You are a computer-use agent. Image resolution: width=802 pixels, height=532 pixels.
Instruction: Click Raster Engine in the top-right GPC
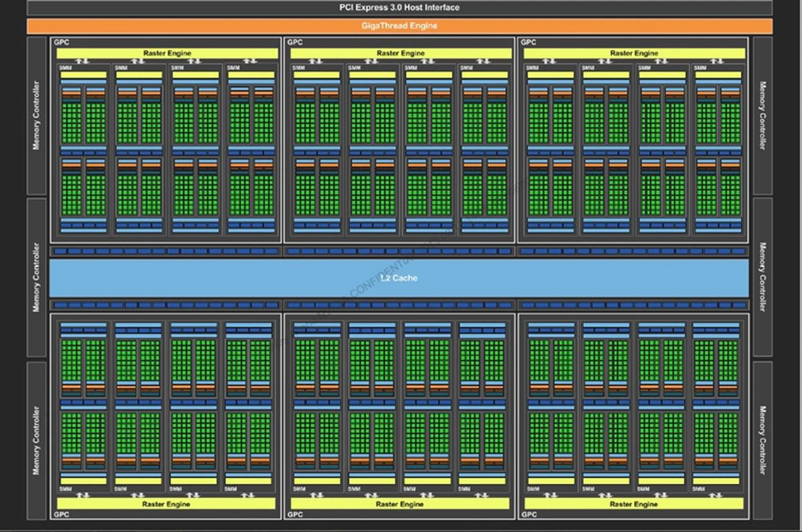(634, 53)
